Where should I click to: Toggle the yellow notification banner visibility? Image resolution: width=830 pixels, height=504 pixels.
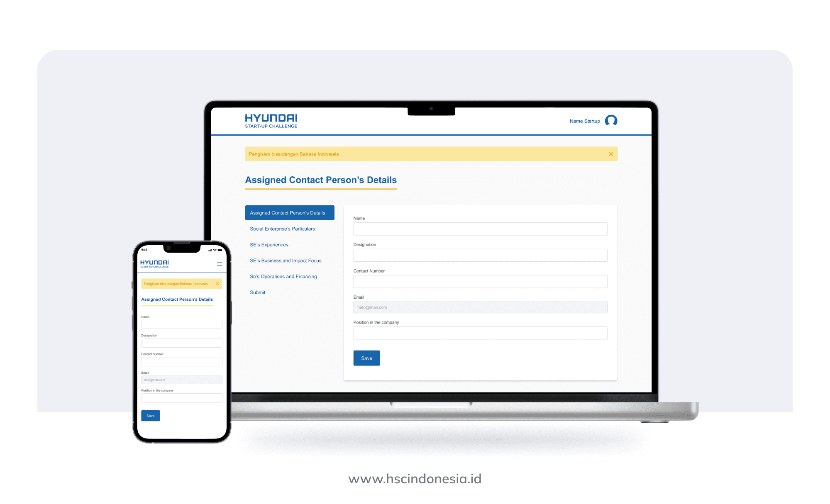tap(610, 154)
